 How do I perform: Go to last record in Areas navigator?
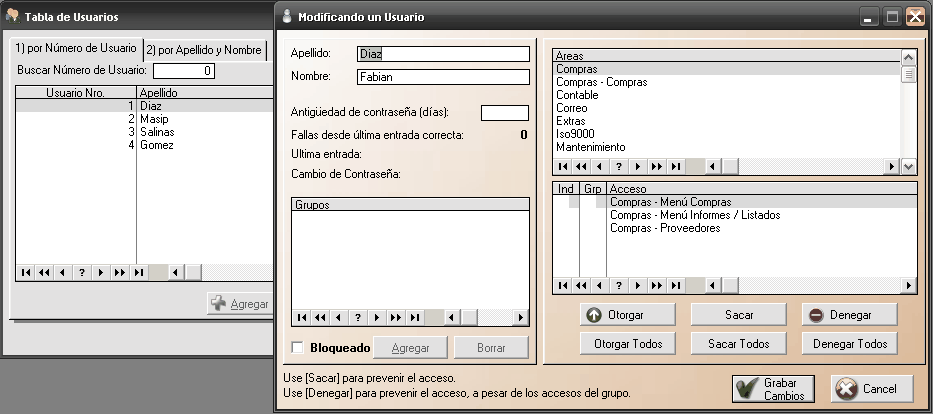pos(676,166)
